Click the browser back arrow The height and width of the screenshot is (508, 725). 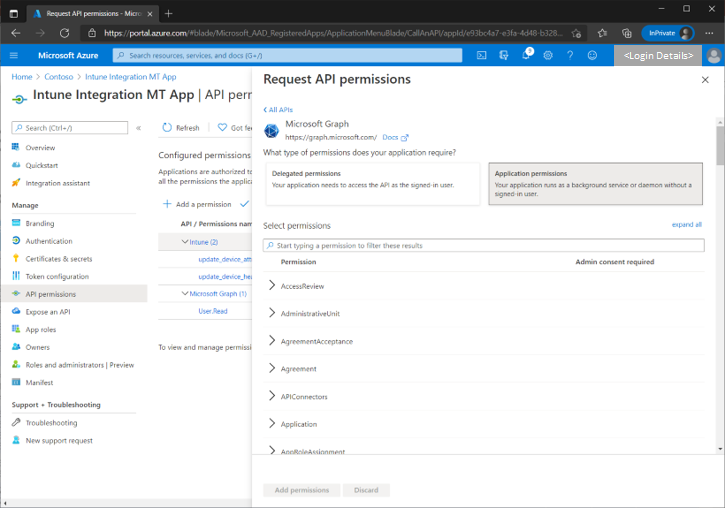(x=16, y=33)
